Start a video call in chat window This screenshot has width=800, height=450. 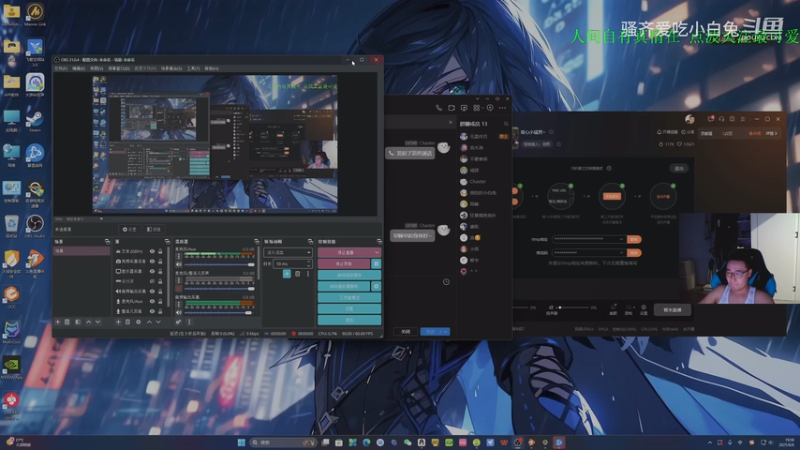coord(452,108)
